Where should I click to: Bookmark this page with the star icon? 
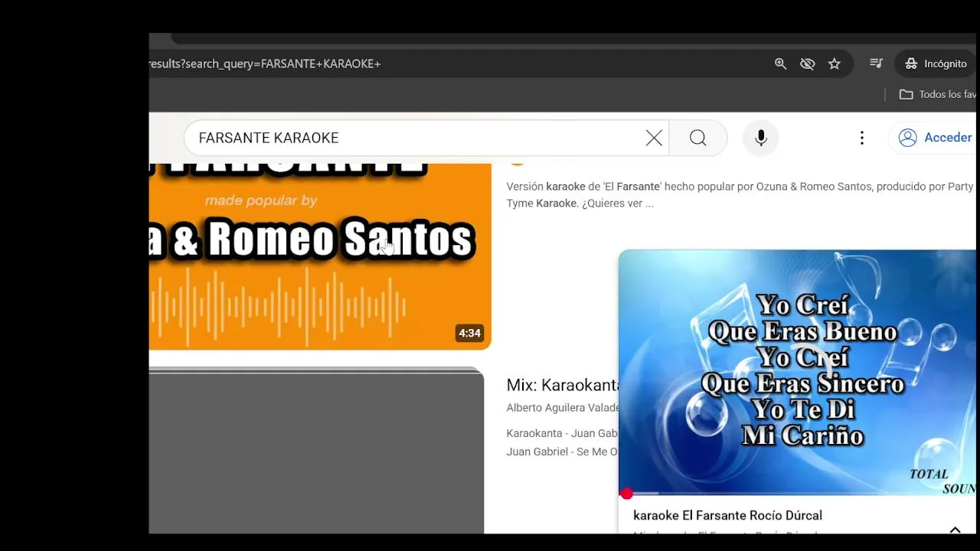[x=835, y=64]
